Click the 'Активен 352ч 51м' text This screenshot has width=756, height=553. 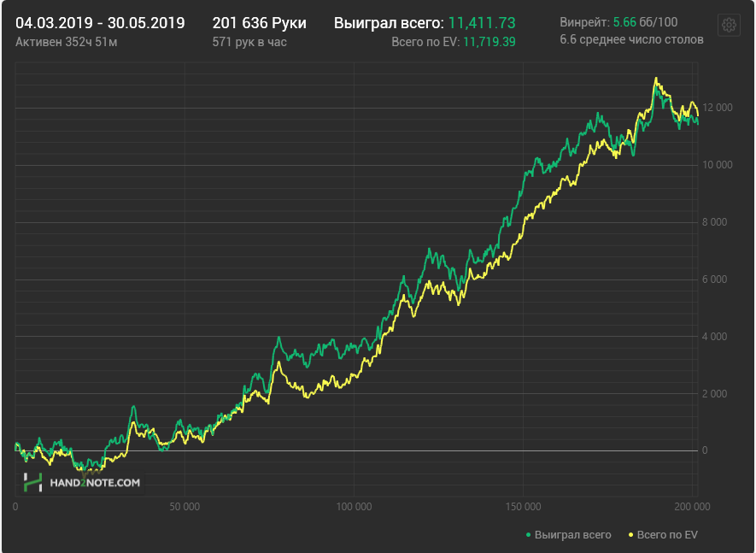66,42
